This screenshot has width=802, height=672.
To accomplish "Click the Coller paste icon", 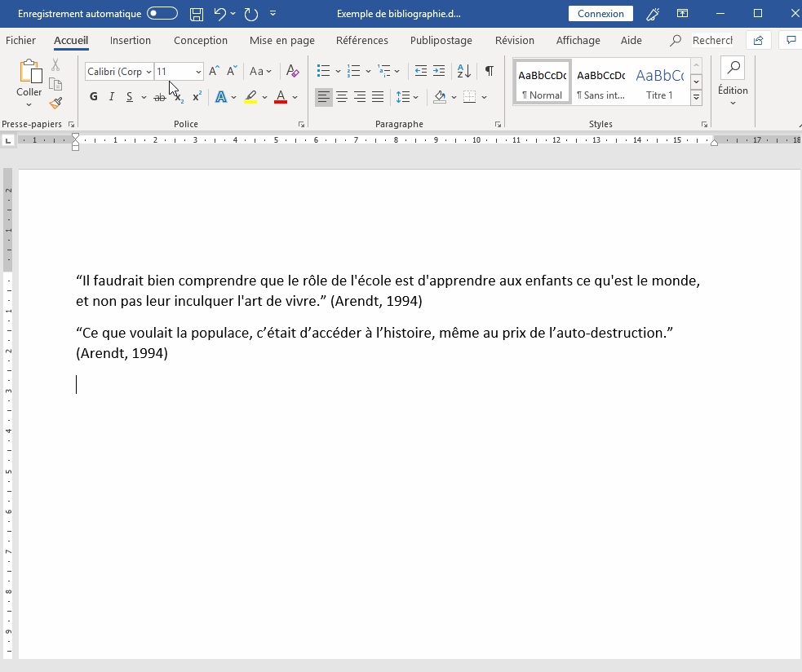I will tap(29, 72).
